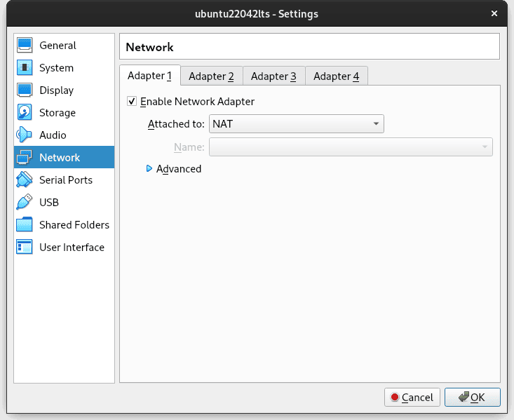The height and width of the screenshot is (420, 514).
Task: Switch to the Adapter 1 tab
Action: coord(150,76)
